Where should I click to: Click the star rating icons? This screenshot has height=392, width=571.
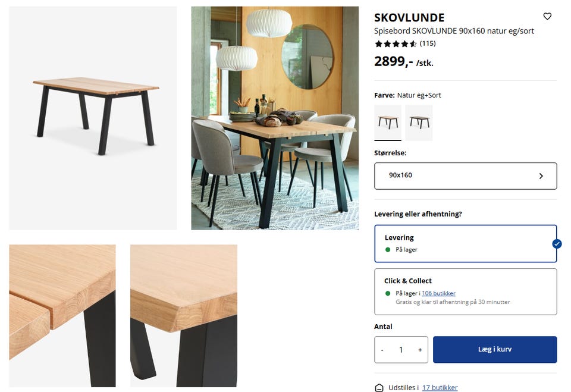396,43
